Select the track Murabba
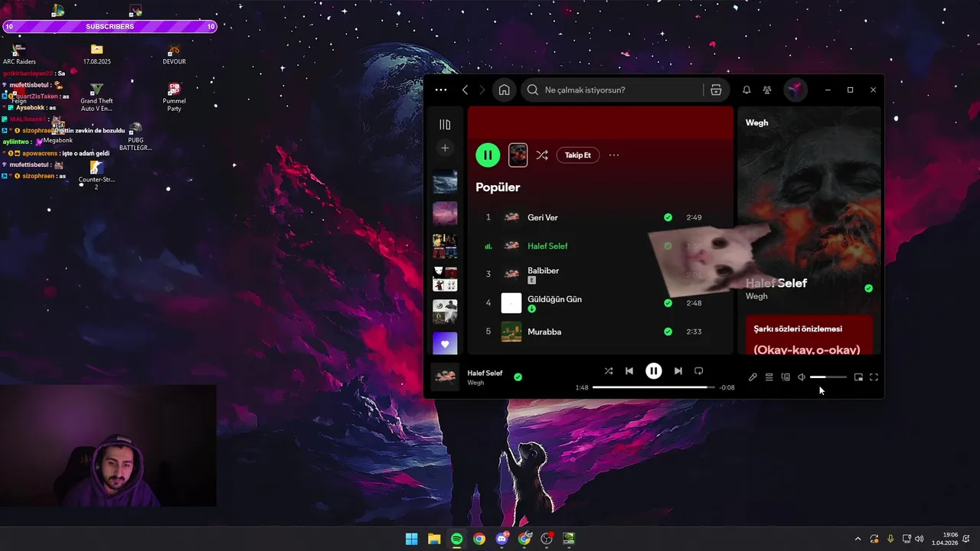Screen dimensions: 980x551 (x=544, y=331)
